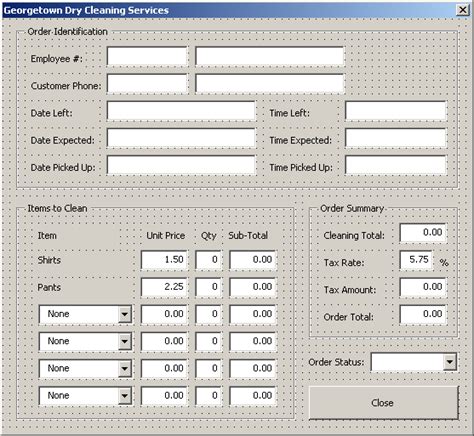Screen dimensions: 474x436
Task: Click the Order Total field
Action: [423, 314]
